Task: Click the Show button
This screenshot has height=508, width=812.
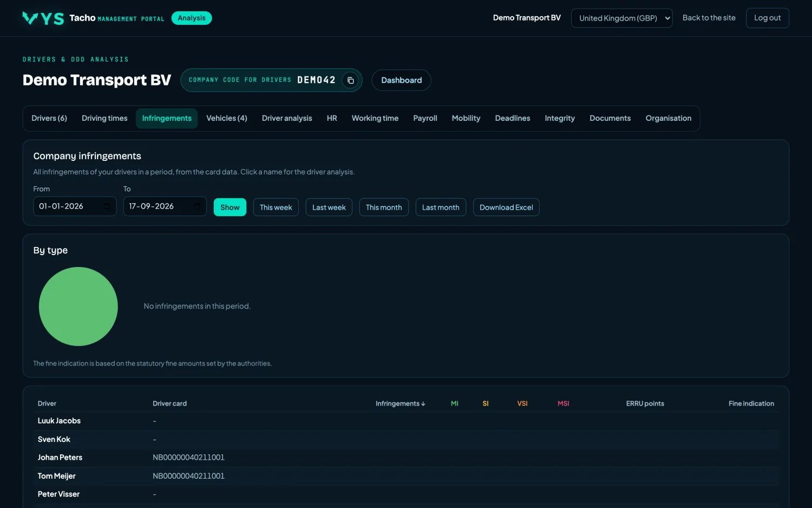Action: tap(230, 207)
